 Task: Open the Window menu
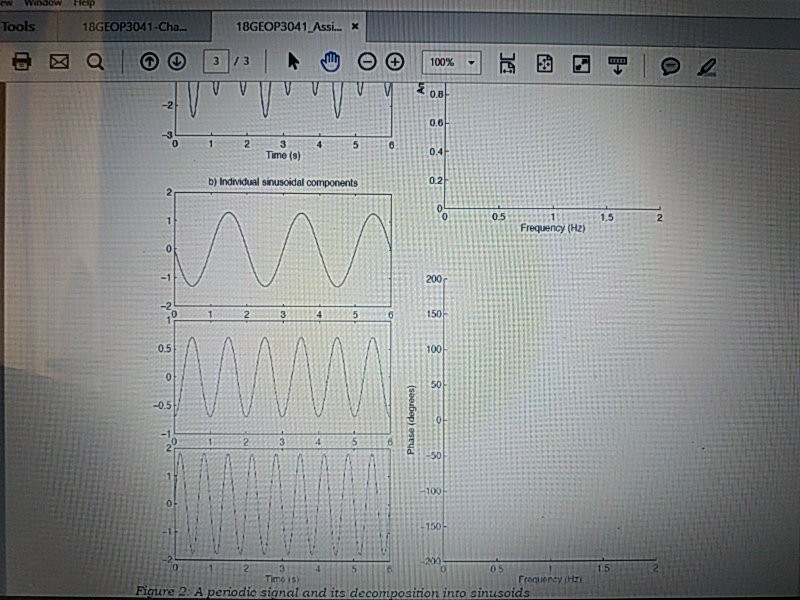click(42, 3)
